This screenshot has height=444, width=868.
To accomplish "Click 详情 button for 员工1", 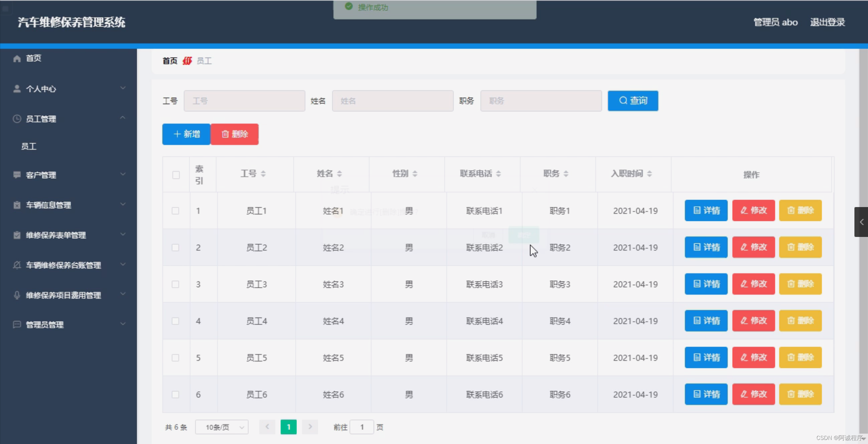I will pyautogui.click(x=706, y=210).
